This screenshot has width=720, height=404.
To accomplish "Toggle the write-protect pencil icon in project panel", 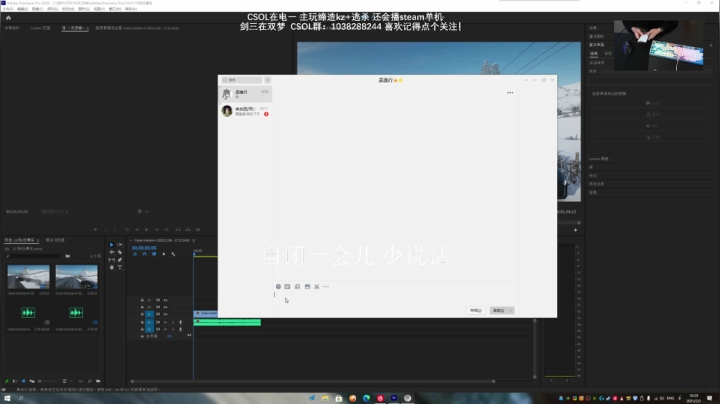I will coord(6,381).
